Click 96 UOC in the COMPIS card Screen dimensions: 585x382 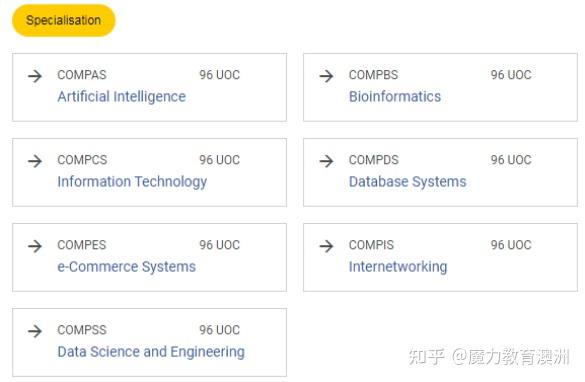coord(511,245)
